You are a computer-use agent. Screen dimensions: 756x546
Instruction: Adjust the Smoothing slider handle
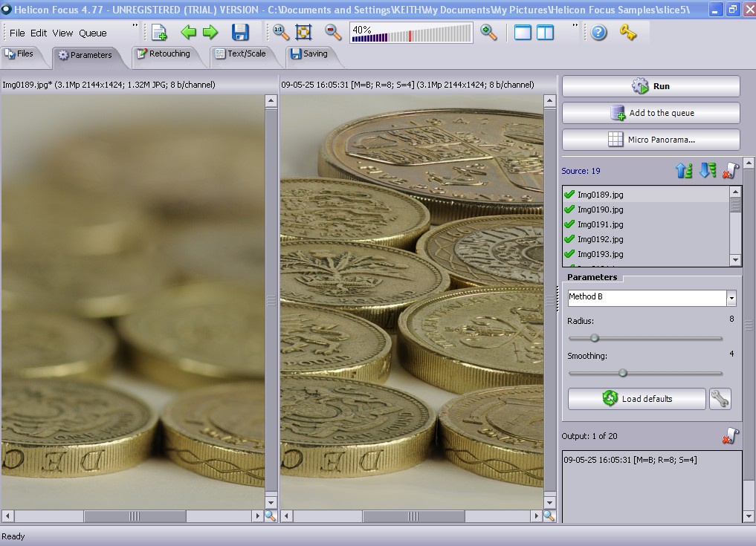click(x=623, y=373)
